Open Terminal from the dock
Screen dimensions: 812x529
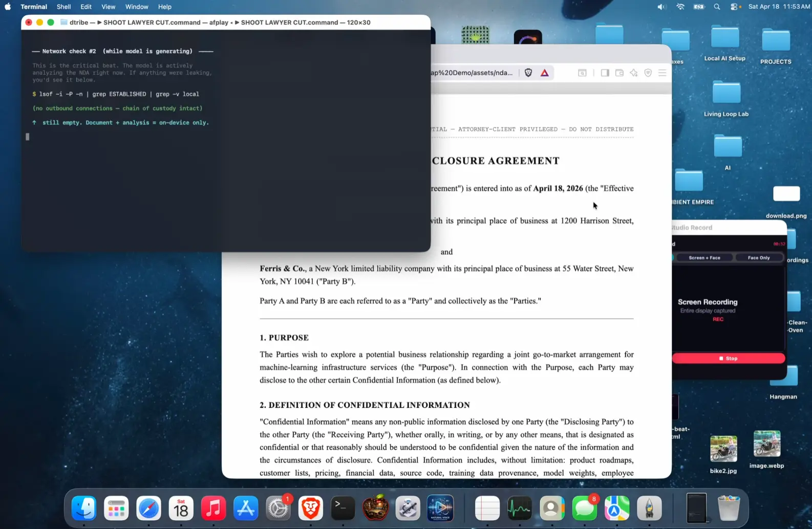point(343,508)
